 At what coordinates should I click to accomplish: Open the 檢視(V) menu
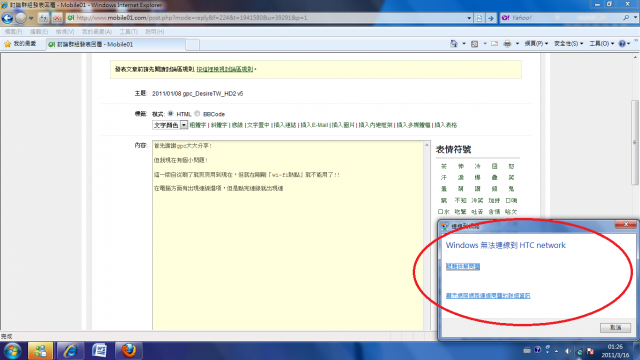tap(65, 31)
